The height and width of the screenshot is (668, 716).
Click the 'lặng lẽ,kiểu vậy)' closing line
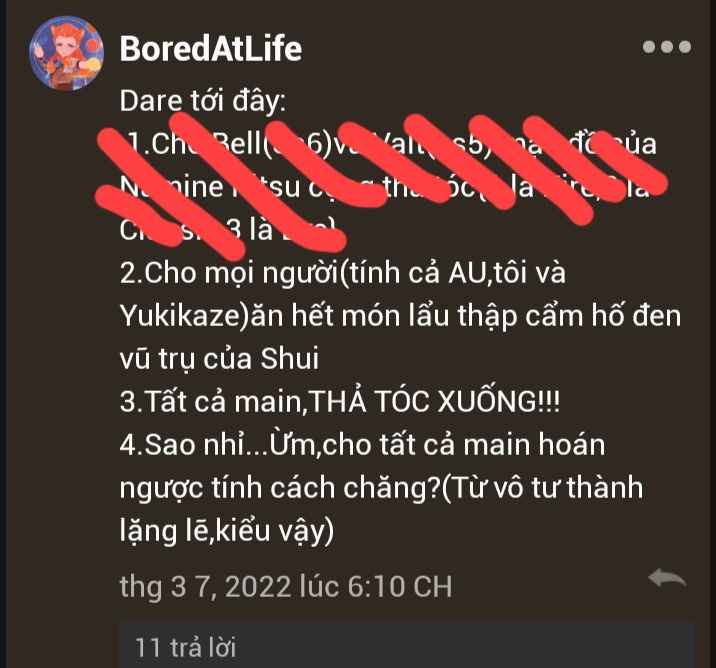(x=227, y=531)
